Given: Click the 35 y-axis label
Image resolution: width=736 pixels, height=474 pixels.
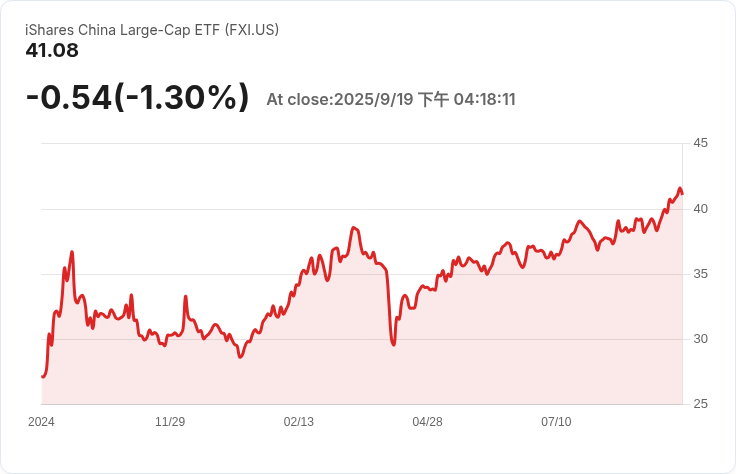Looking at the screenshot, I should [700, 274].
